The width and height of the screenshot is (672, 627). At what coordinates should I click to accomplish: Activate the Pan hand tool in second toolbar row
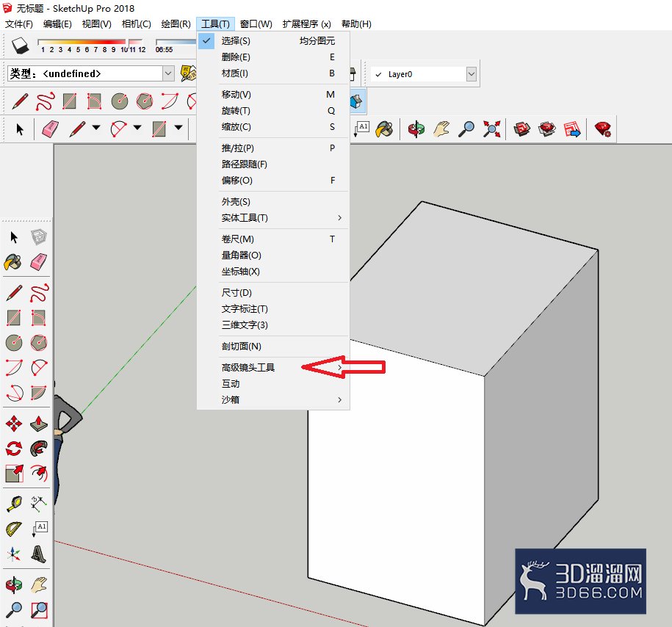pos(441,128)
